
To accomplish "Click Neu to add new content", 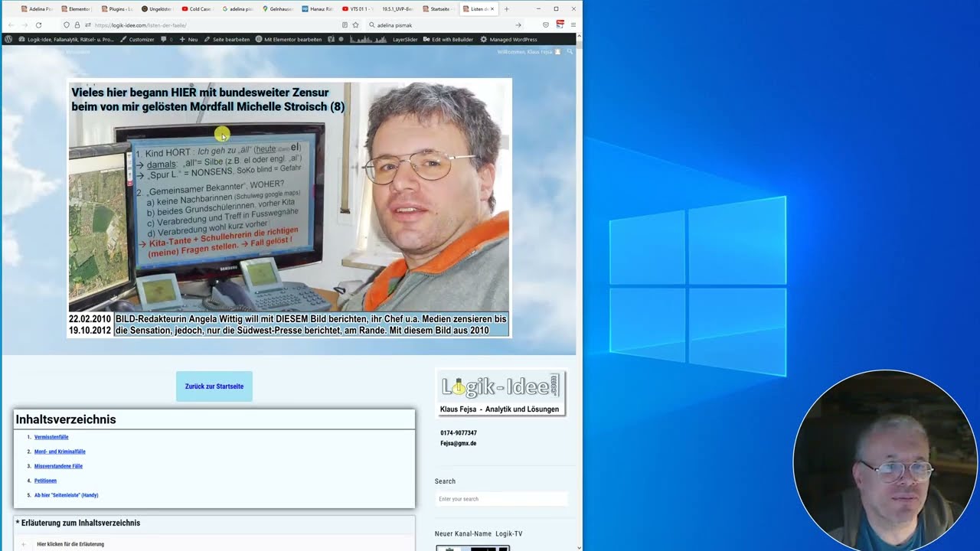I will 188,39.
